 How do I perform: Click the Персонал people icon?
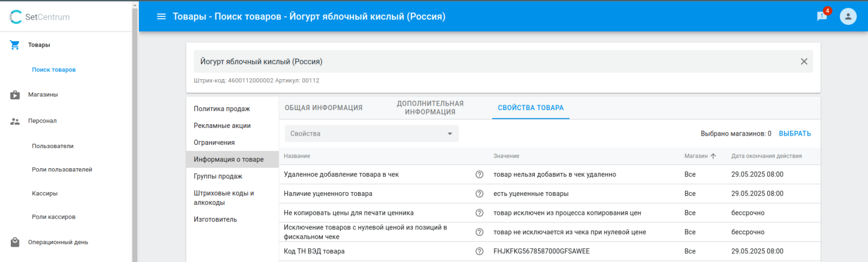(15, 121)
